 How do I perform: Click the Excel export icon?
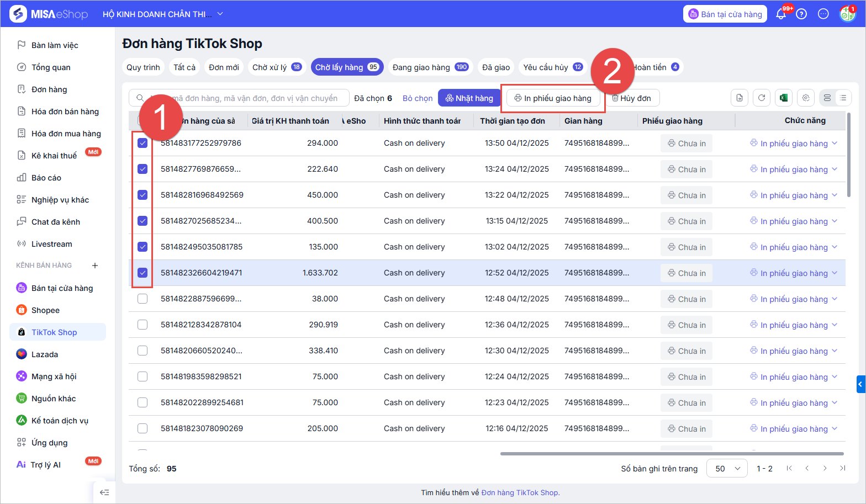[x=783, y=98]
